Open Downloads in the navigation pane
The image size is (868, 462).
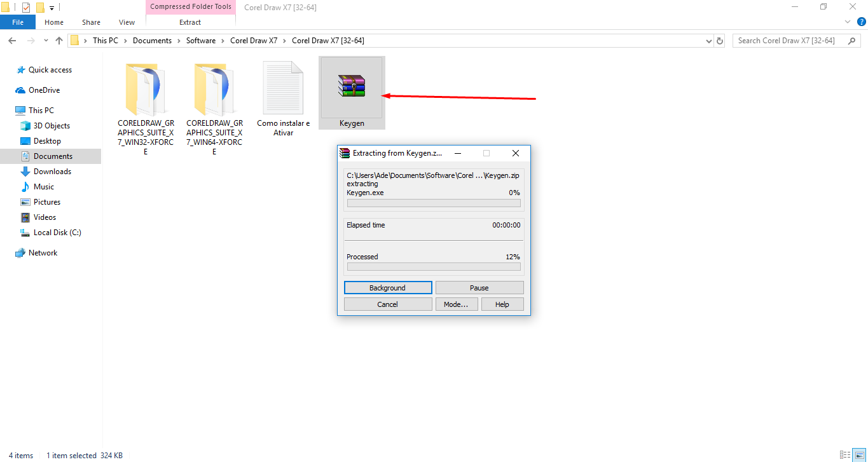[51, 172]
